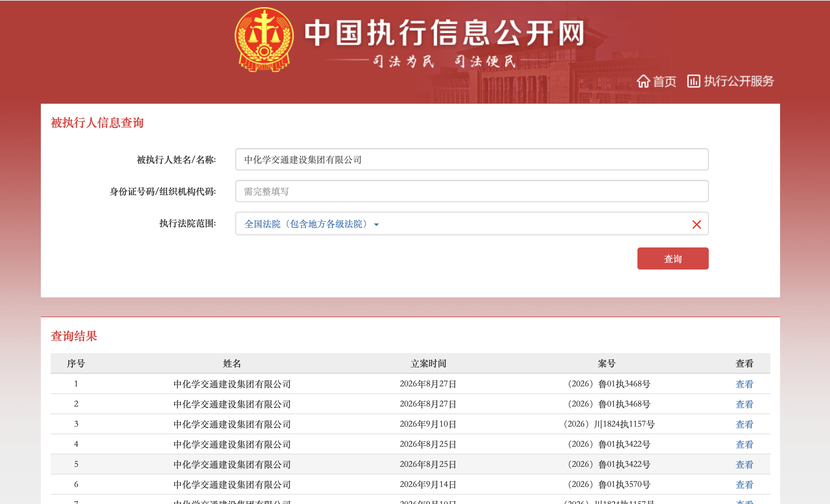This screenshot has height=504, width=830.
Task: Click the home house icon
Action: click(643, 81)
